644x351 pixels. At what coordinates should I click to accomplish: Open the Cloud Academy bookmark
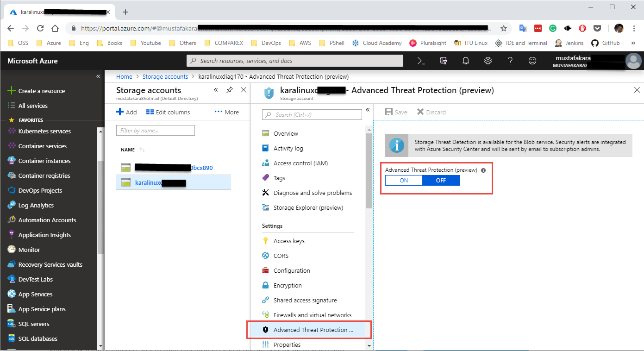click(x=377, y=43)
